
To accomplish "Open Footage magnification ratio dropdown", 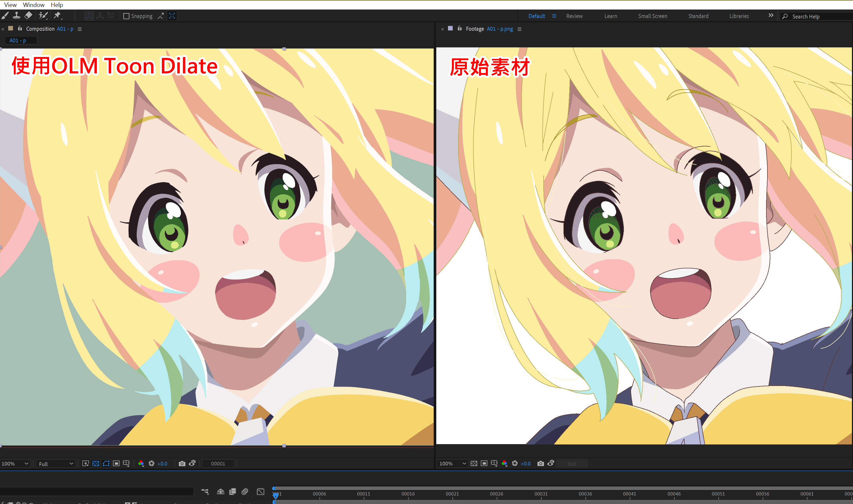I will (x=453, y=463).
